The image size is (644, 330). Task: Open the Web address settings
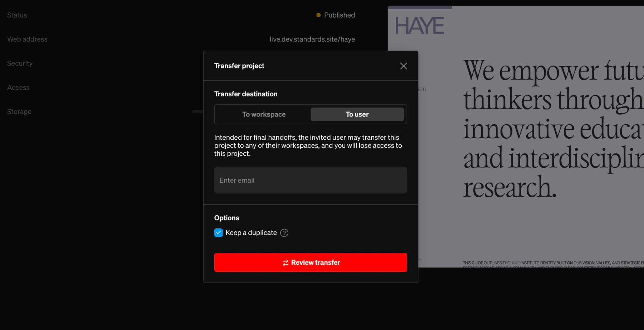point(27,39)
